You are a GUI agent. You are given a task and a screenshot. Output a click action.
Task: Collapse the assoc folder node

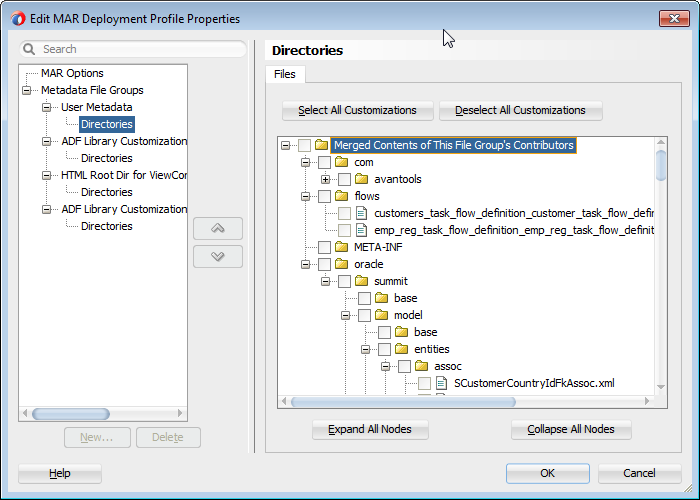pos(386,366)
